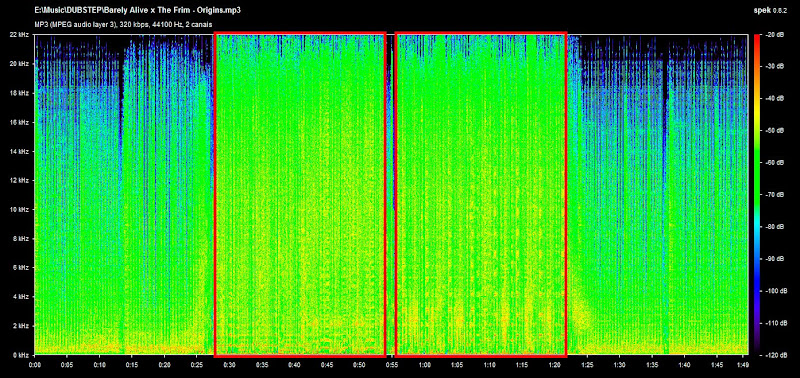Click the '8 kHz' frequency axis label

point(22,238)
